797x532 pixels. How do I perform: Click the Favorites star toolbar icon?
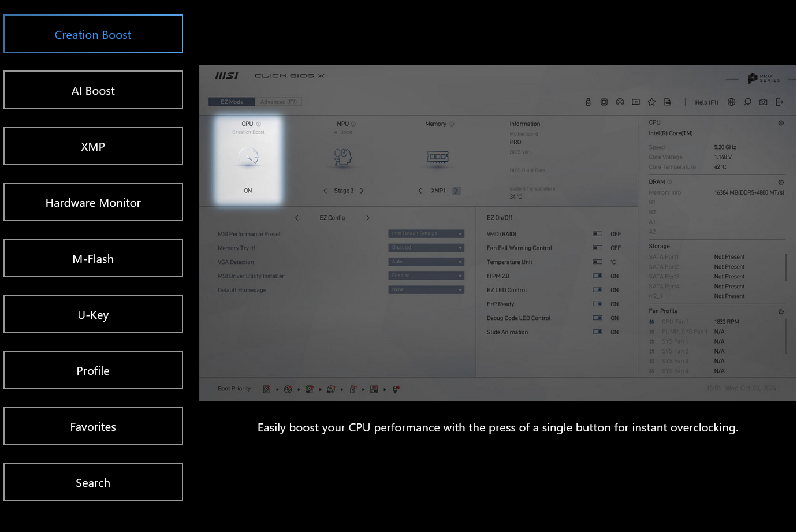point(651,102)
